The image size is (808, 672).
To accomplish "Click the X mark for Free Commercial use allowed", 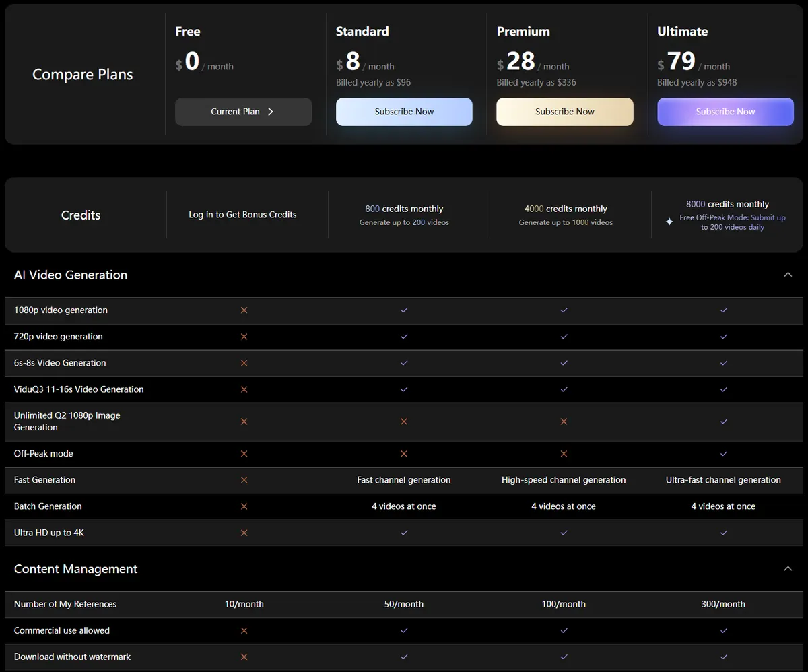I will coord(244,631).
